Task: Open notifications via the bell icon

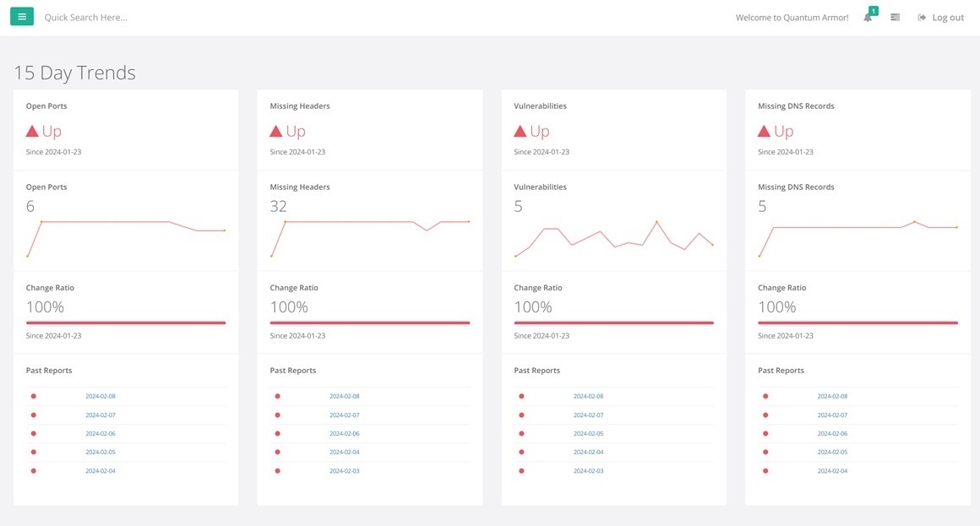Action: coord(867,18)
